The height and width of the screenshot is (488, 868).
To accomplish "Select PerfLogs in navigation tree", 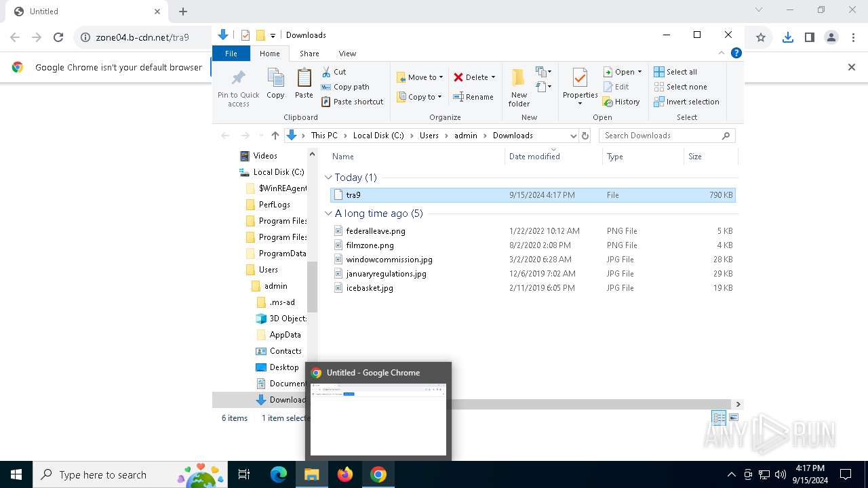I will coord(274,205).
